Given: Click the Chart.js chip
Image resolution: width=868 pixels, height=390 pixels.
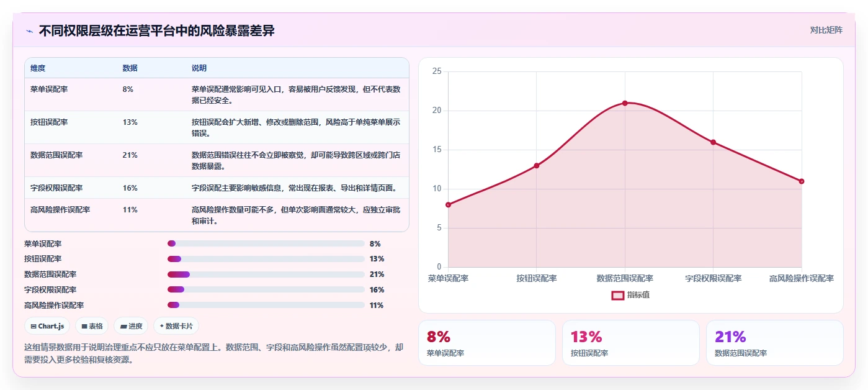Looking at the screenshot, I should tap(47, 326).
